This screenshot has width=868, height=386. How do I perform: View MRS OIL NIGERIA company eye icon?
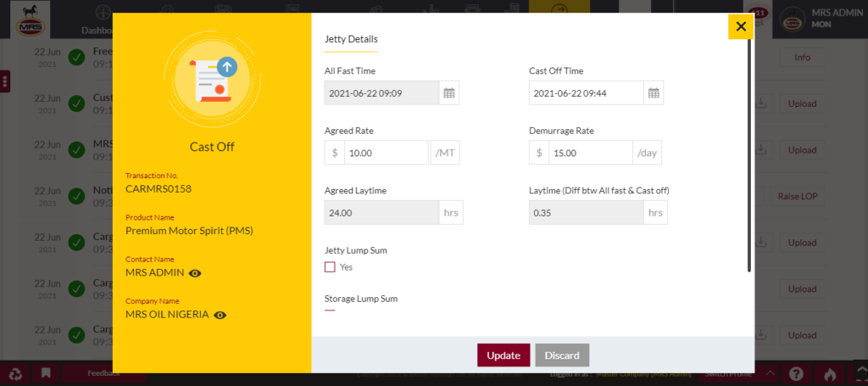point(220,315)
